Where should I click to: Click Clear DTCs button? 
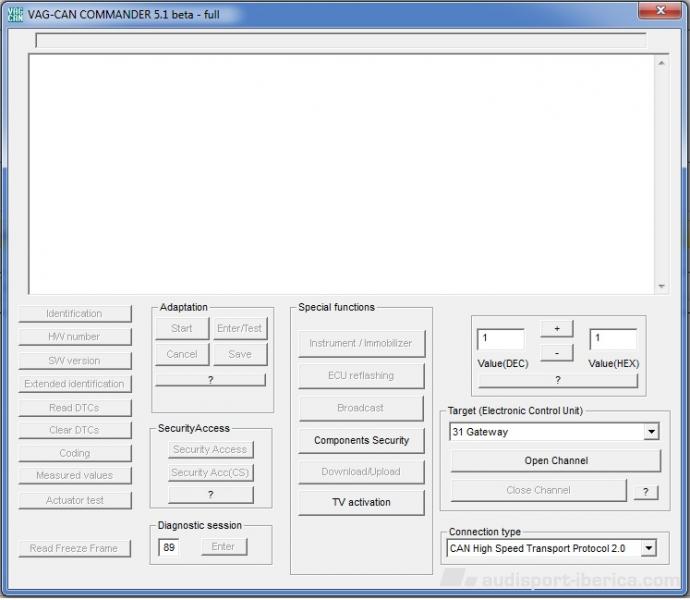click(x=75, y=430)
